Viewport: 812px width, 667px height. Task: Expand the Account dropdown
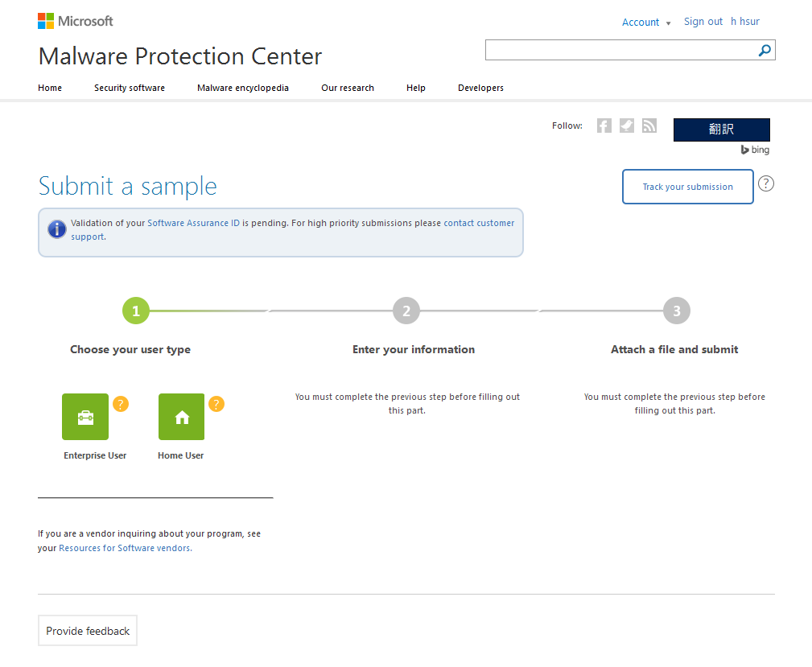[646, 22]
